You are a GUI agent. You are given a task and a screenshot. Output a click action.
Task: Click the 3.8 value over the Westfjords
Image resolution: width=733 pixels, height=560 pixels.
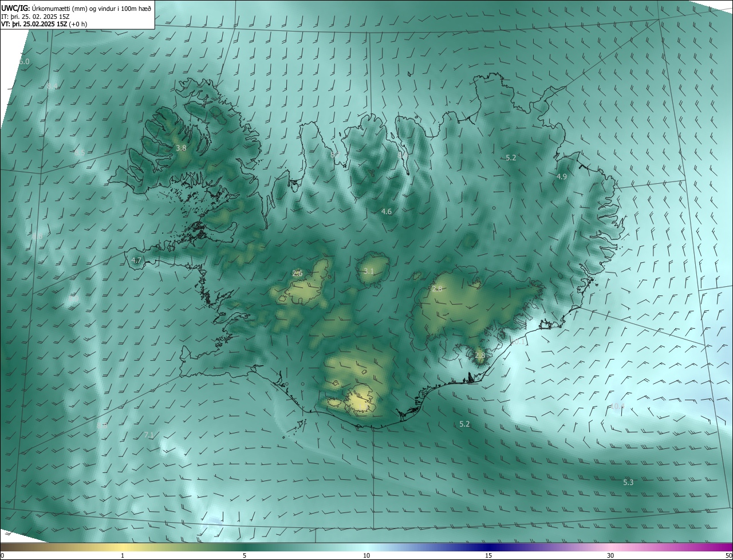[x=181, y=148]
